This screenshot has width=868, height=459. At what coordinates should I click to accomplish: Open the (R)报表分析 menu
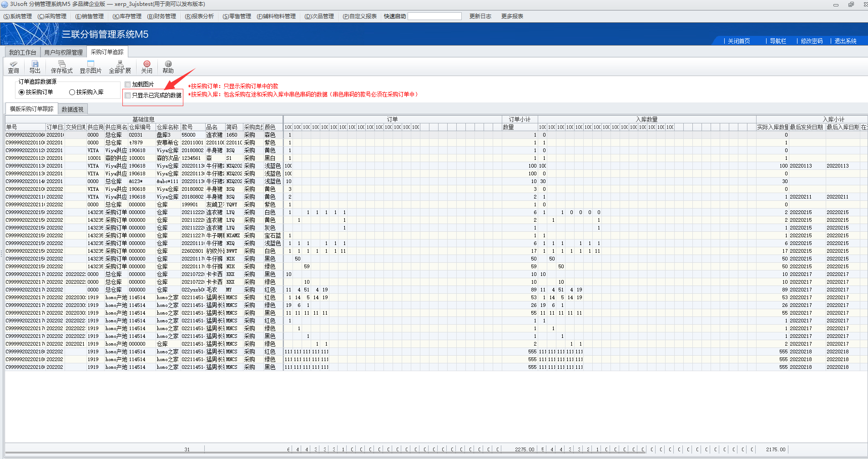coord(199,16)
